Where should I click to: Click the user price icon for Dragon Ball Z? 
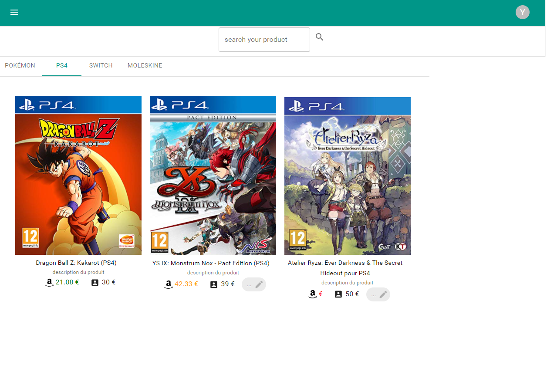coord(95,282)
